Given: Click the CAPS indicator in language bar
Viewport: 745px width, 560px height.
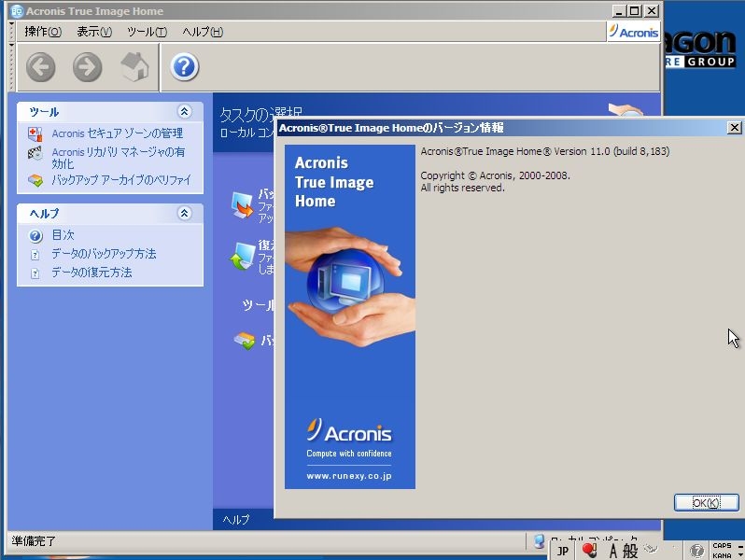Looking at the screenshot, I should [722, 546].
